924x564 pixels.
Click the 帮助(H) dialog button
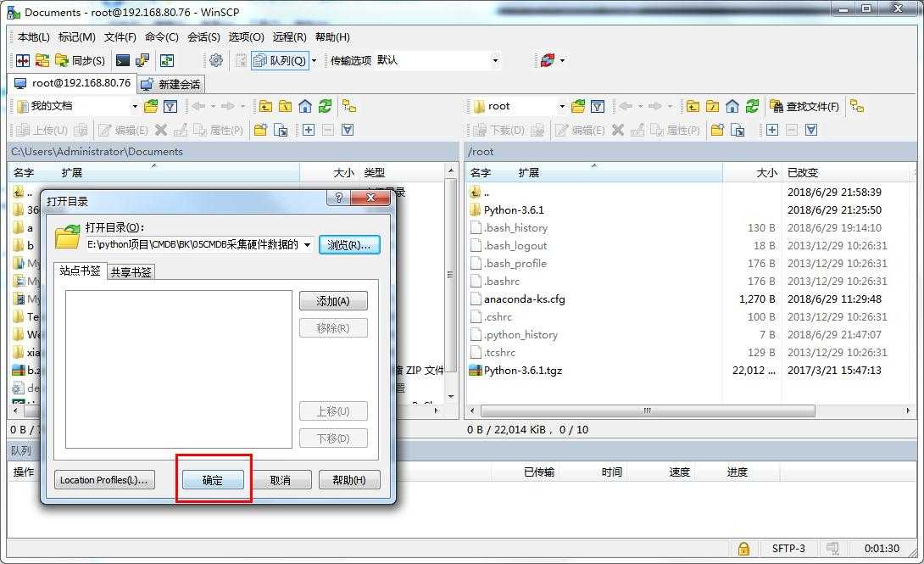[x=349, y=480]
